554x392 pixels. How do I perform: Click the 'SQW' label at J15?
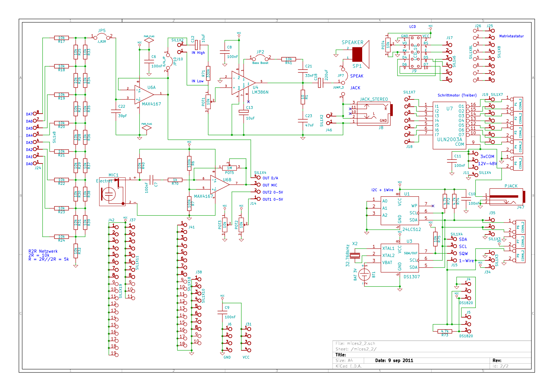click(x=463, y=253)
